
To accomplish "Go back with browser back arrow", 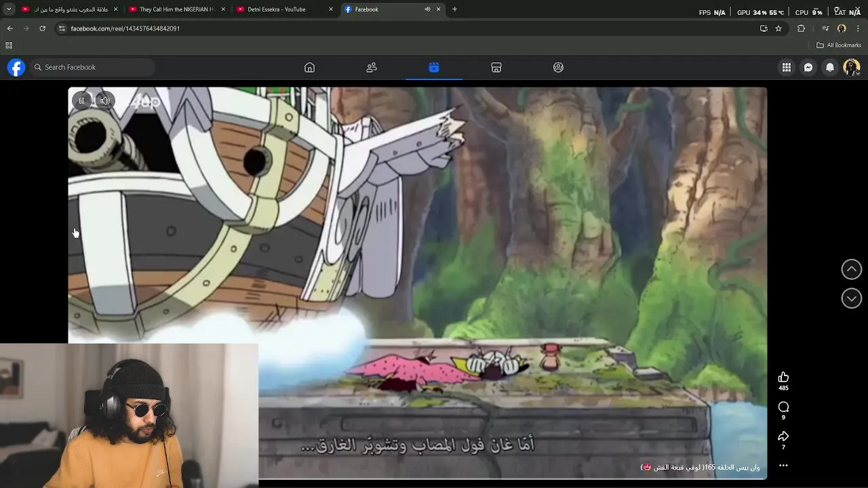I will coord(10,28).
